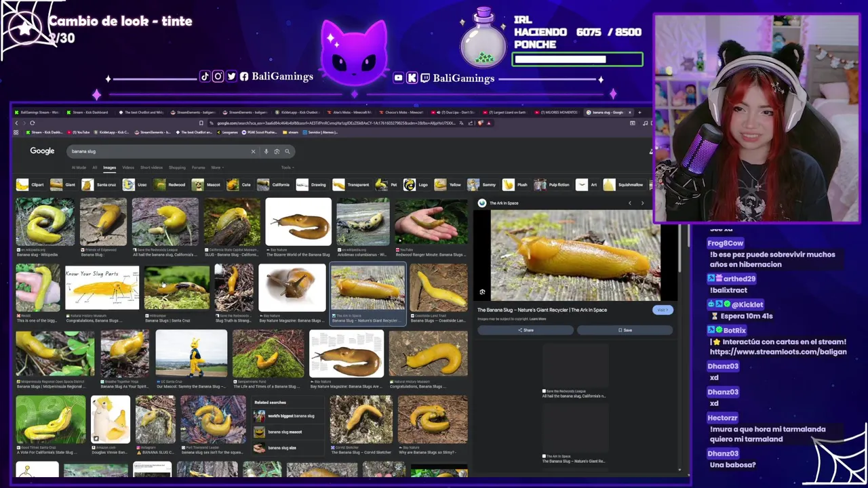The height and width of the screenshot is (488, 868).
Task: Reload the Google Images page
Action: pos(32,123)
